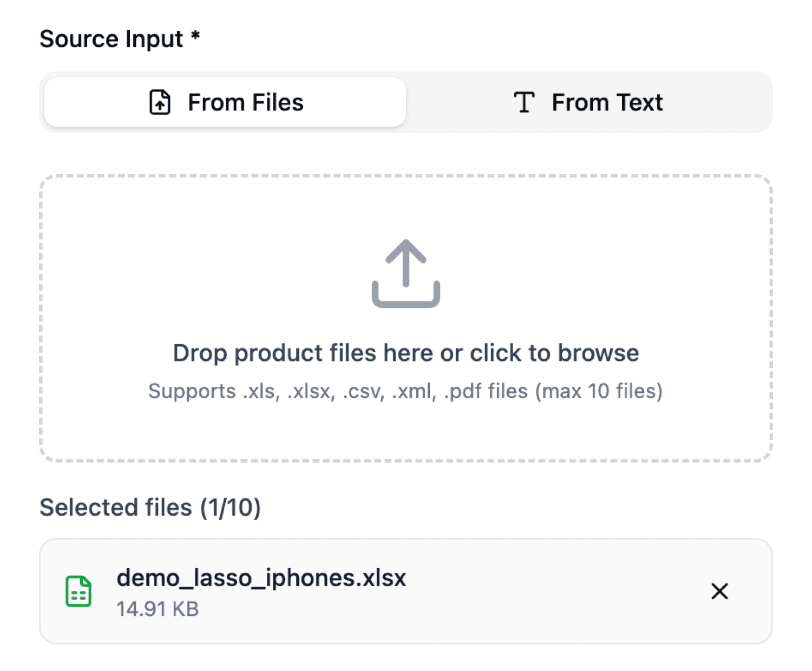
Task: Select the document icon inside the From Files button
Action: (159, 102)
